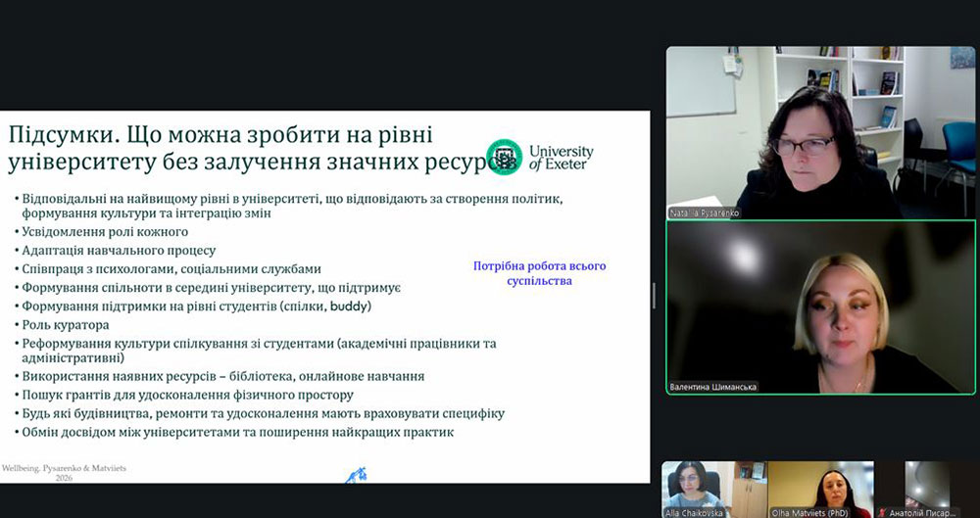Select Анатолій Писар's video thumbnail
The height and width of the screenshot is (518, 980).
(928, 485)
